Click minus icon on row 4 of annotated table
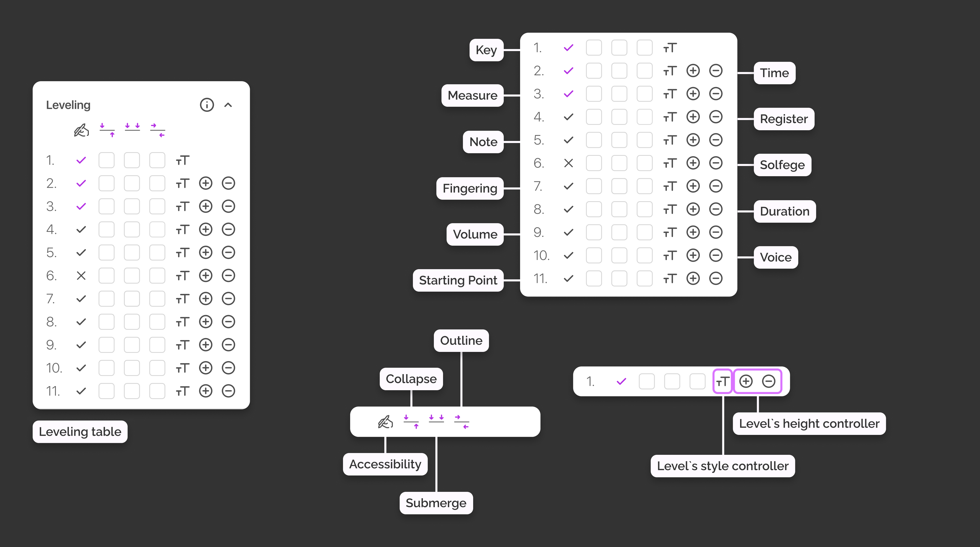980x547 pixels. pos(716,117)
